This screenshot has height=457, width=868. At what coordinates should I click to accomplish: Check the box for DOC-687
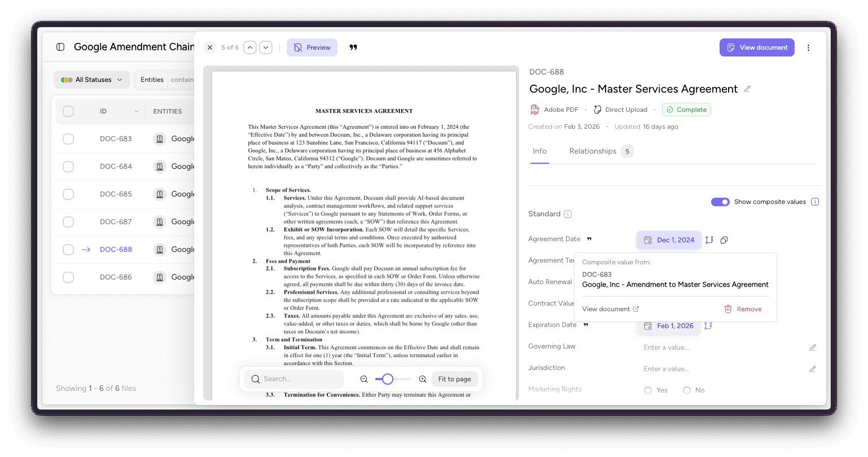pos(68,221)
